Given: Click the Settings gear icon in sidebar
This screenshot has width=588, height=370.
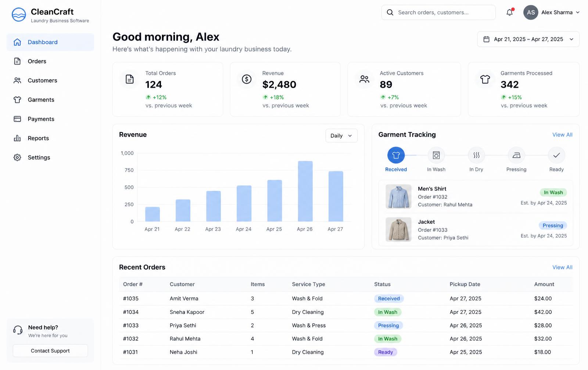Looking at the screenshot, I should [x=17, y=157].
